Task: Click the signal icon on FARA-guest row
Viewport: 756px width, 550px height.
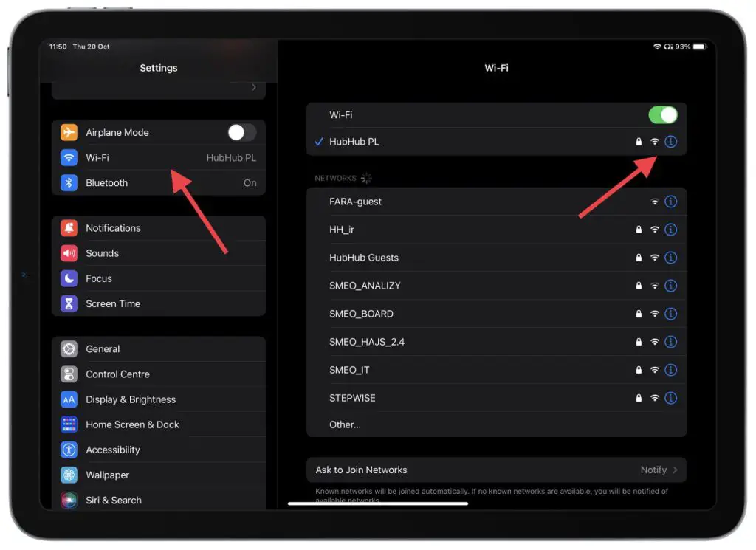Action: click(x=654, y=202)
